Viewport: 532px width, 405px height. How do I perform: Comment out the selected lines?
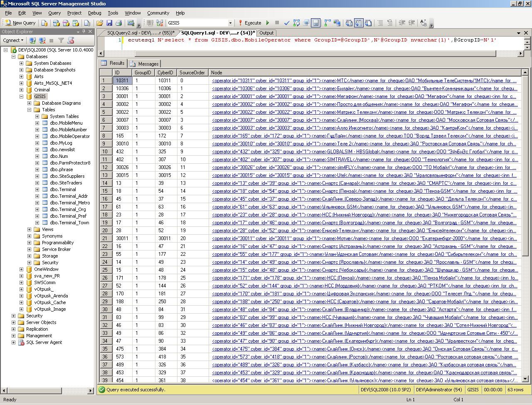coord(380,23)
